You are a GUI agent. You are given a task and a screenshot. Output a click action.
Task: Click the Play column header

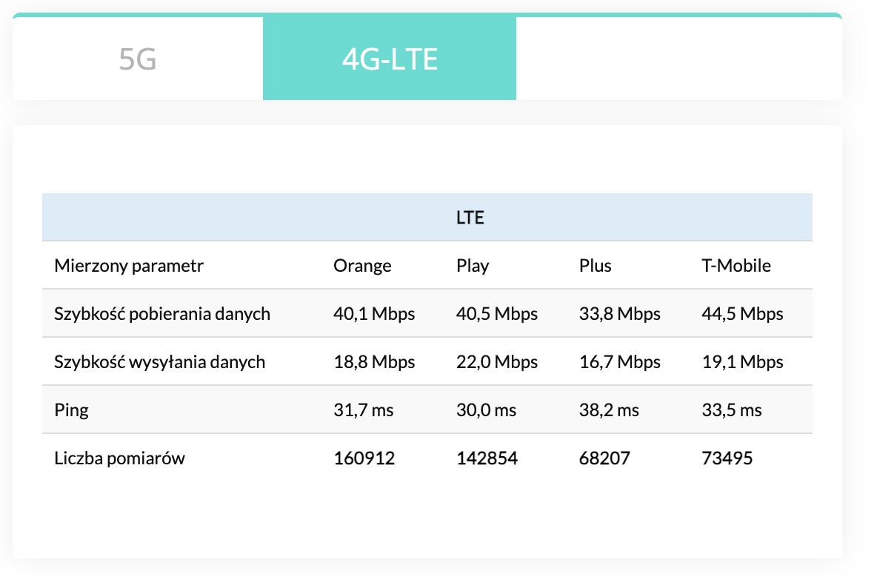(x=473, y=266)
